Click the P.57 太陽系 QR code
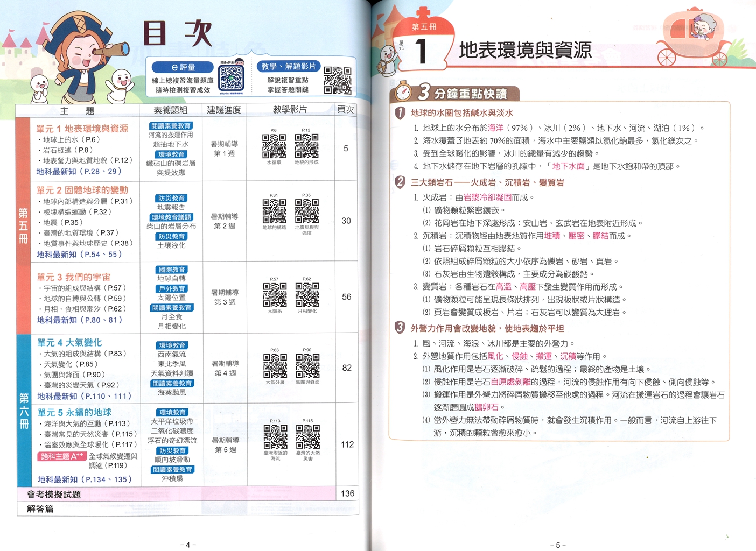Image resolution: width=756 pixels, height=551 pixels. [275, 295]
